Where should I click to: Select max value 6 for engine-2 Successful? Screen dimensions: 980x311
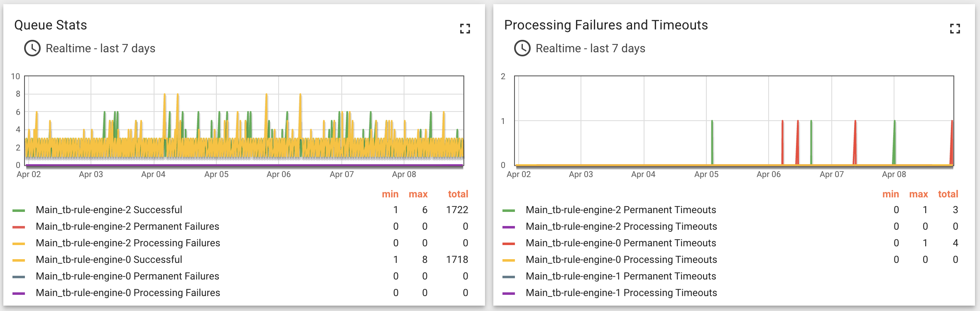point(425,210)
